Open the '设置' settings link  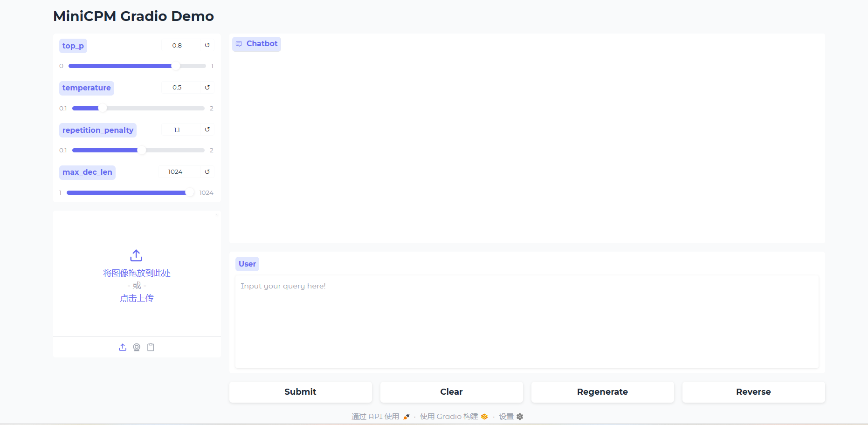point(511,417)
